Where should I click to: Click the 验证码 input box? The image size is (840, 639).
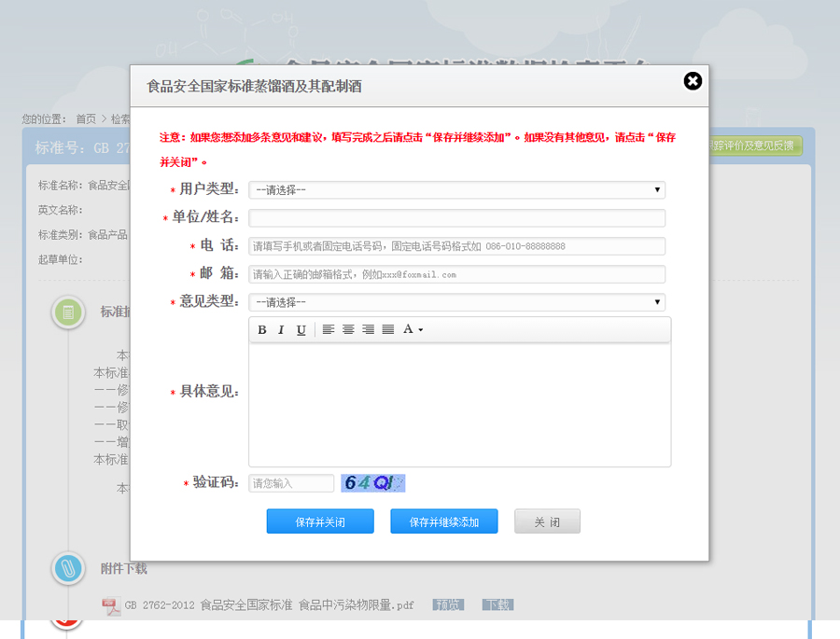coord(291,483)
